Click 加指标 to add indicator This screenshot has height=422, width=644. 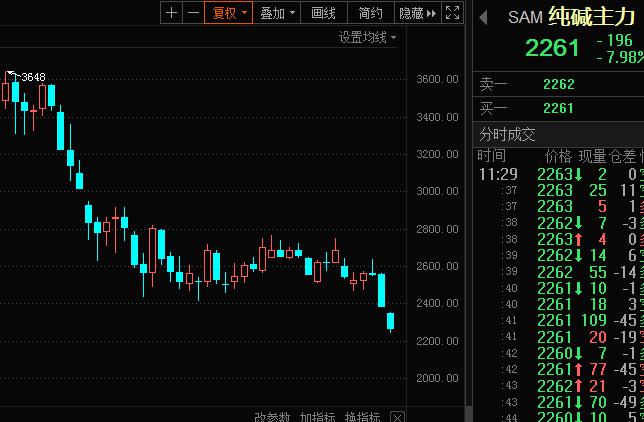(317, 417)
